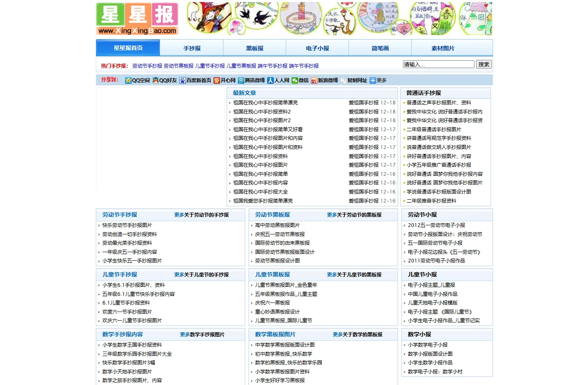The image size is (588, 385).
Task: Share to 新浪微博 icon
Action: 314,80
